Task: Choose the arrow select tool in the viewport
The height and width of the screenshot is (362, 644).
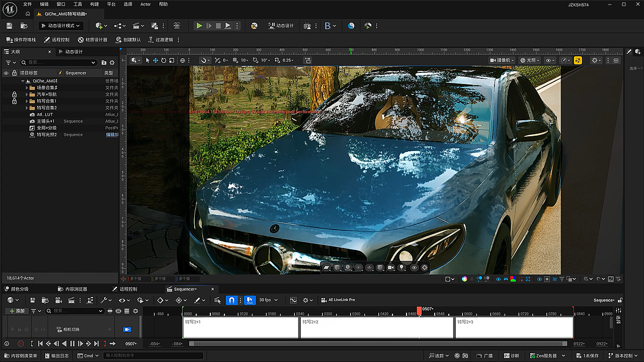Action: point(147,60)
